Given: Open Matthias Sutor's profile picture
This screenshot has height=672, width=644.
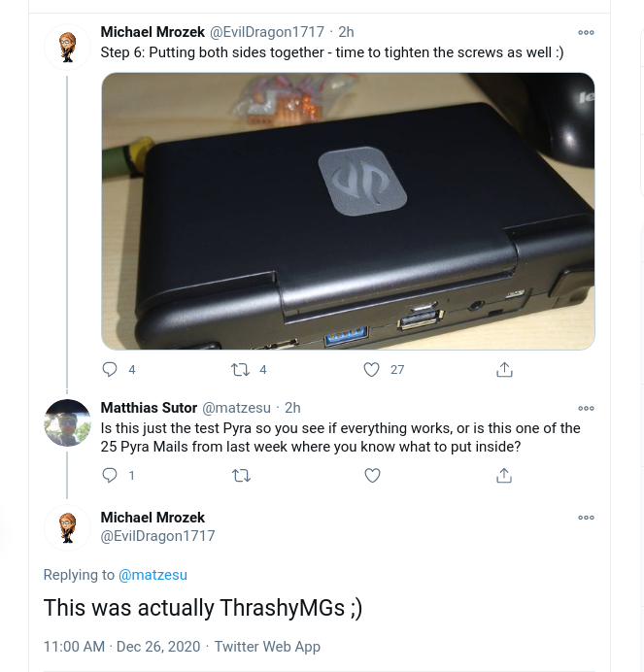Looking at the screenshot, I should point(68,422).
